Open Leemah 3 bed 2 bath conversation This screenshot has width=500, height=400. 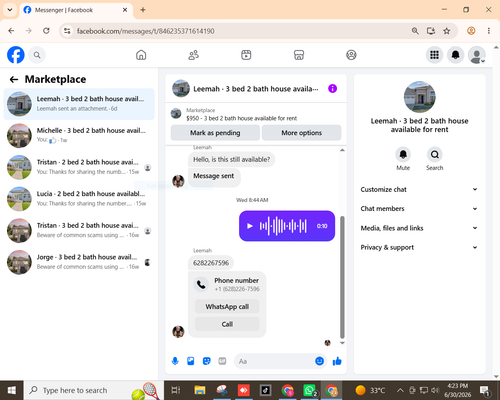tap(79, 104)
